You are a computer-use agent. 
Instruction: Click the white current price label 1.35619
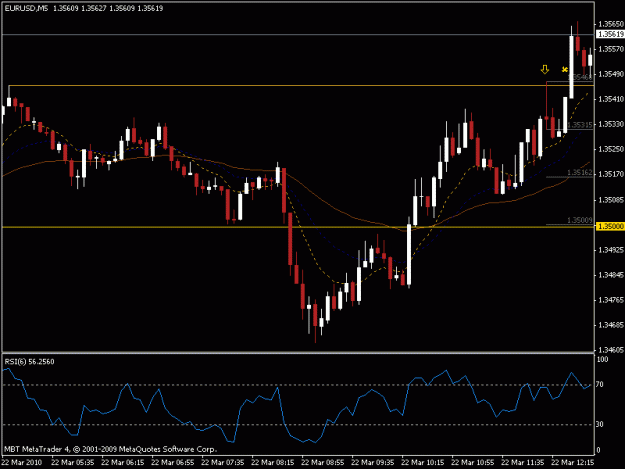click(x=611, y=34)
